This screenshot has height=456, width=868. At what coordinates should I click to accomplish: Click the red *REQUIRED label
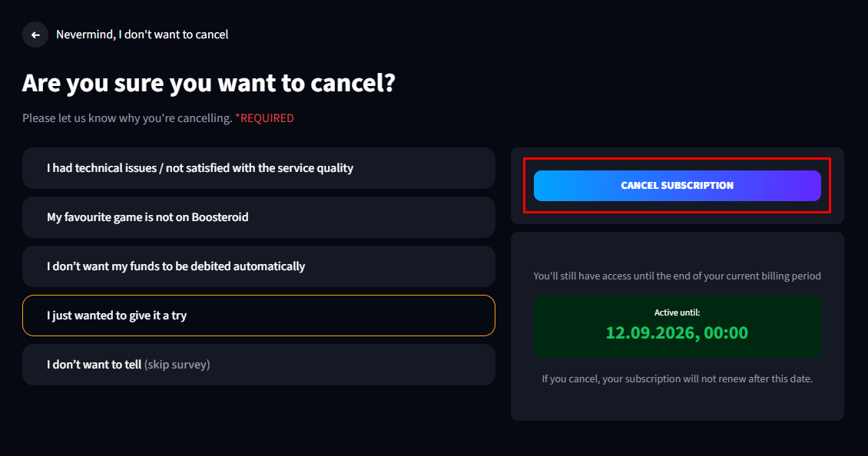pyautogui.click(x=264, y=118)
